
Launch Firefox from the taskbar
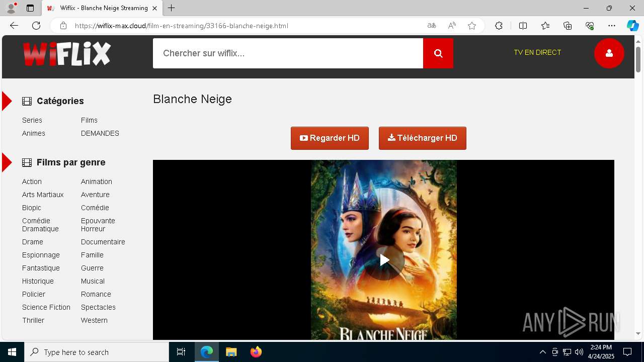(256, 352)
